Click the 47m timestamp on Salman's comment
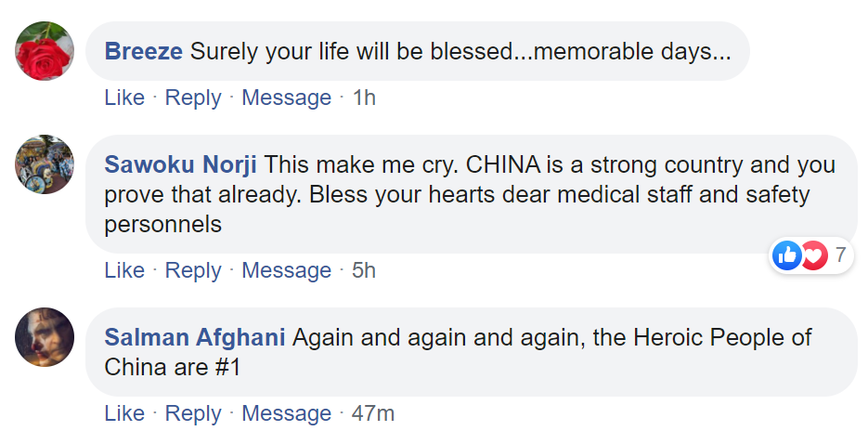 tap(373, 413)
